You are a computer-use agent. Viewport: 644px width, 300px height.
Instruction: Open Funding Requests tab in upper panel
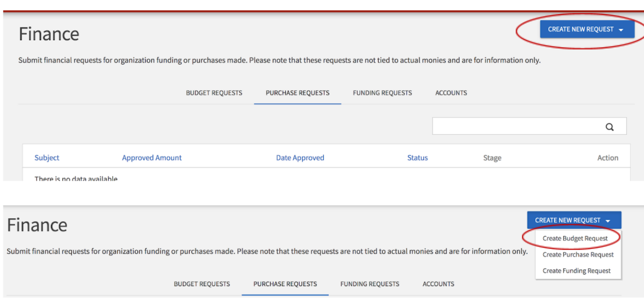click(382, 93)
